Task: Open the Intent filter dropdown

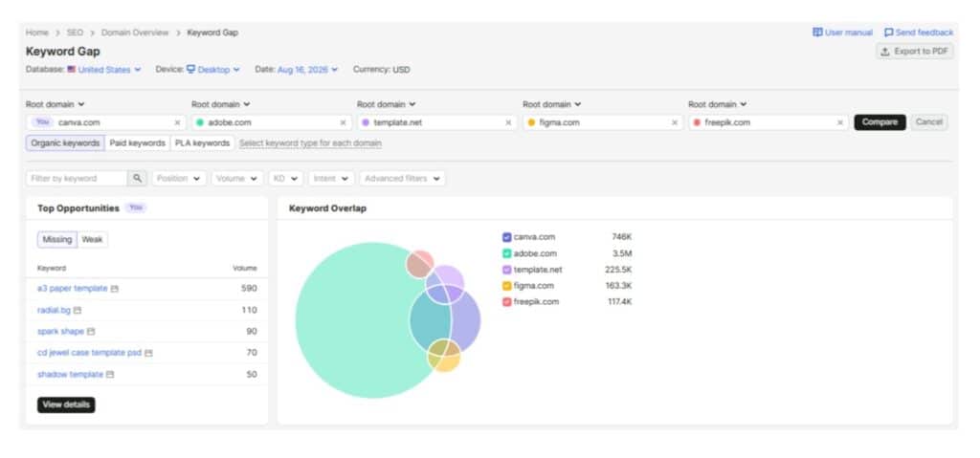Action: (x=331, y=179)
